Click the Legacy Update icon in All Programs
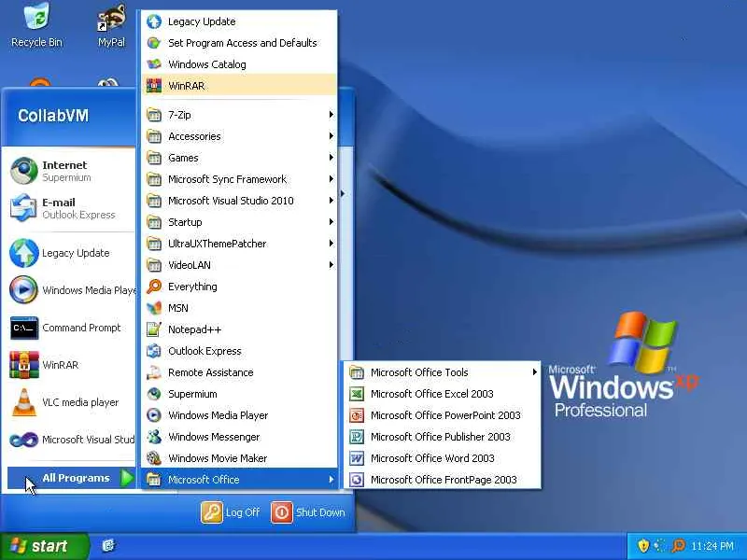This screenshot has width=747, height=560. (153, 21)
